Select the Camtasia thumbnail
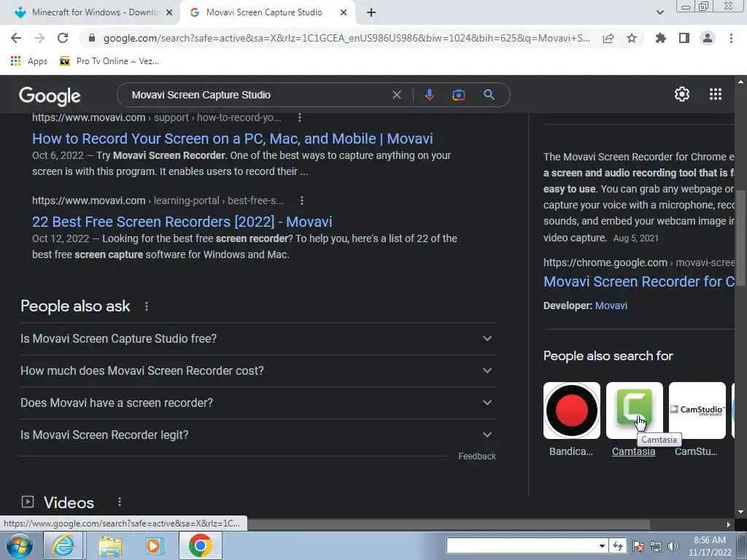Image resolution: width=747 pixels, height=560 pixels. [634, 411]
